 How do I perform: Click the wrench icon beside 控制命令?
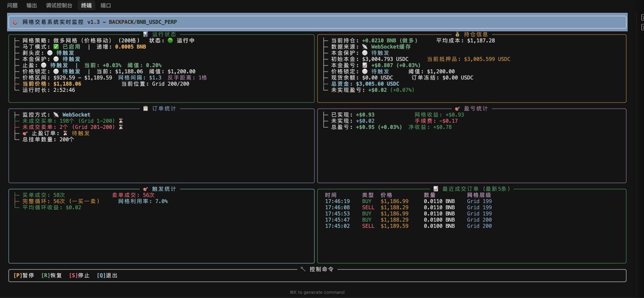(303, 269)
